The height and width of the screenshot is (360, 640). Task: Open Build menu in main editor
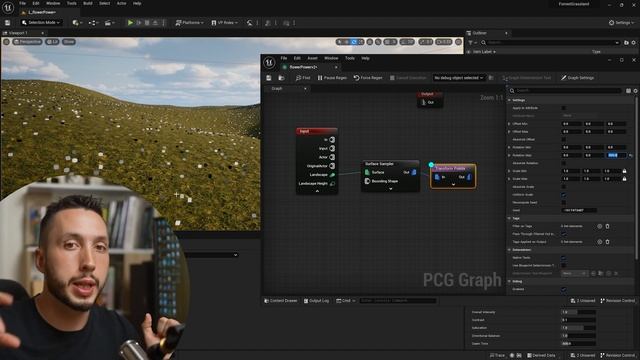(x=87, y=3)
